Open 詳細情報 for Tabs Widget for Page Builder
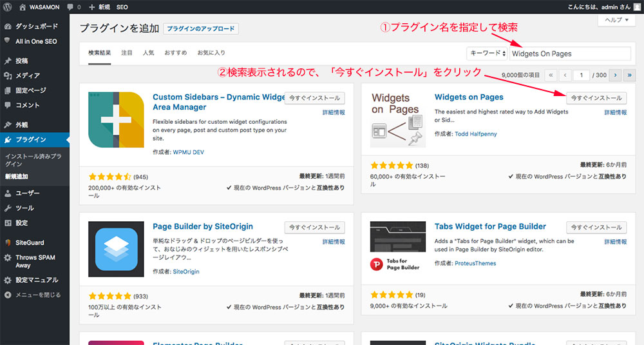Image resolution: width=644 pixels, height=345 pixels. point(615,242)
